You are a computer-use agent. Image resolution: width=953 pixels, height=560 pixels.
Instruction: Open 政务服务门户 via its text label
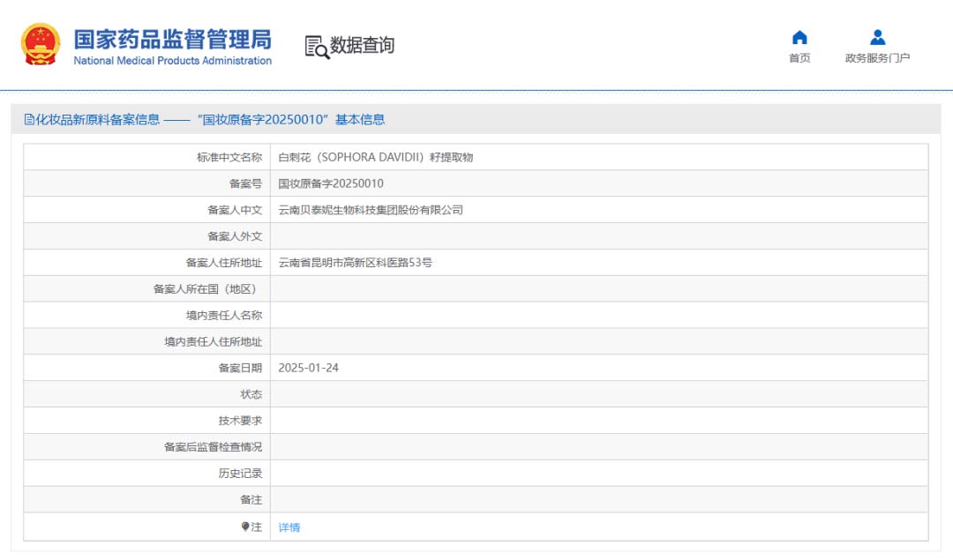(877, 58)
